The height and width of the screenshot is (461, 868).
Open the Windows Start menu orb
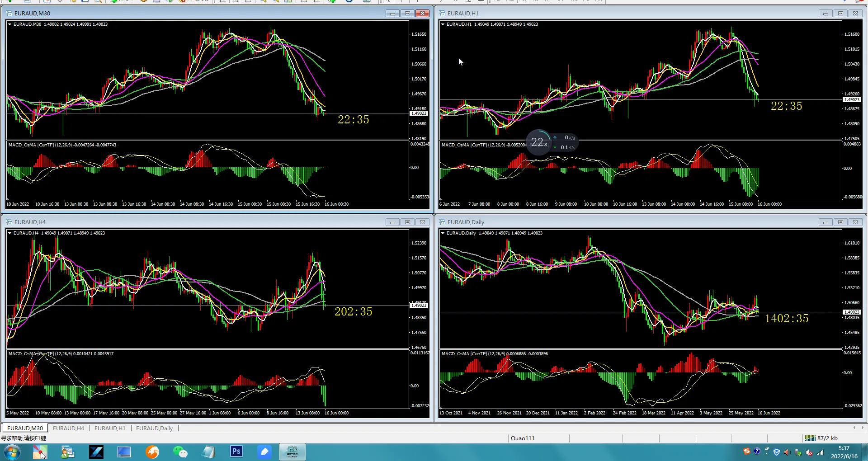coord(12,452)
